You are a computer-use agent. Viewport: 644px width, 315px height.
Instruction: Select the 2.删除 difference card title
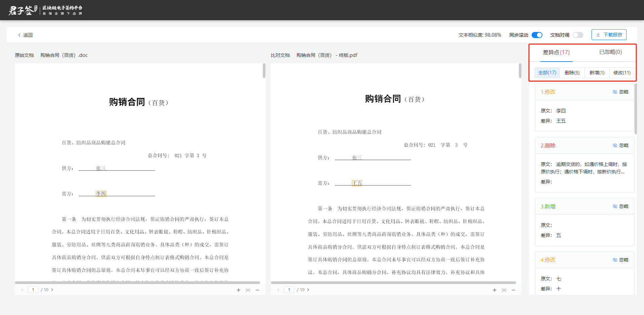548,145
